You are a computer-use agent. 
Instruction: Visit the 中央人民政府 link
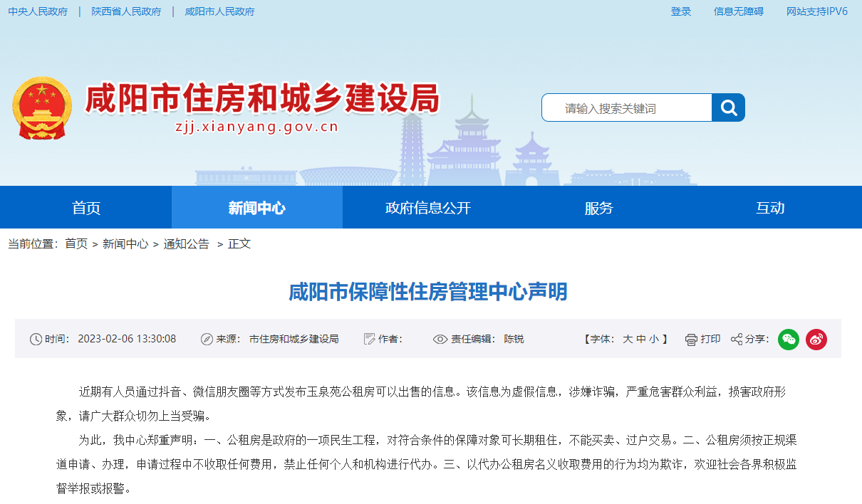38,11
